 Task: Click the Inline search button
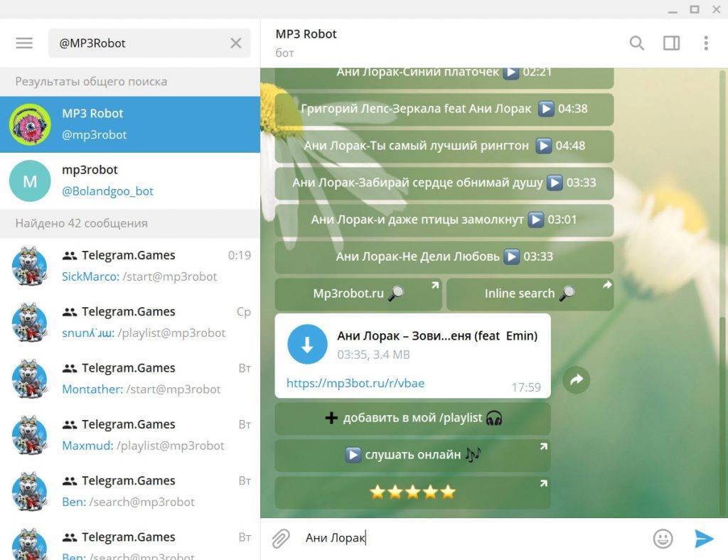[x=530, y=294]
